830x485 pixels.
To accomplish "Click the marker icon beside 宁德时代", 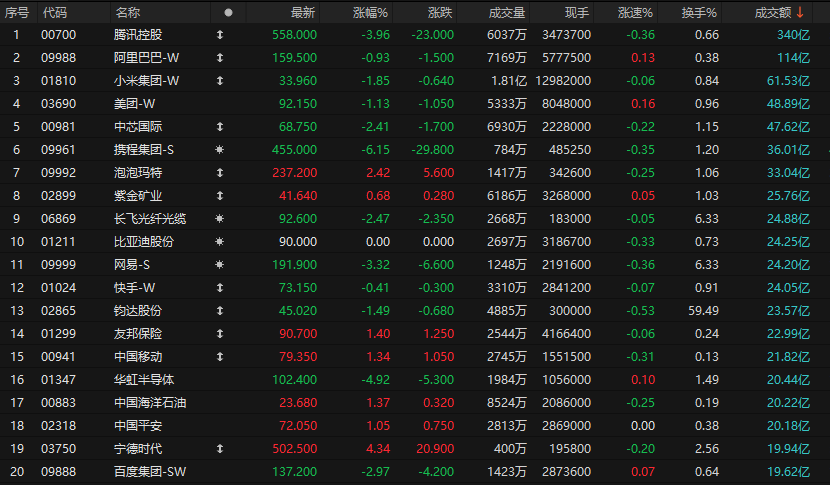I will click(220, 449).
